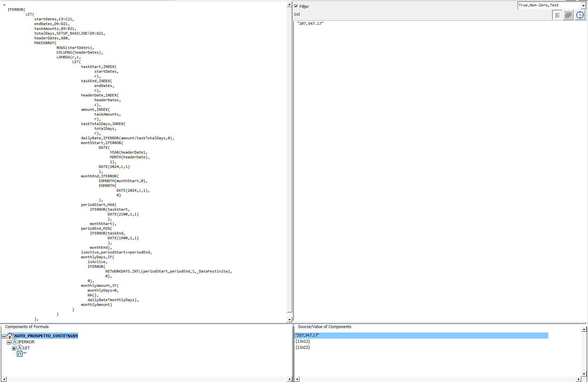Click the dailyRate*monthlyDays) line
The image size is (588, 382).
(113, 300)
